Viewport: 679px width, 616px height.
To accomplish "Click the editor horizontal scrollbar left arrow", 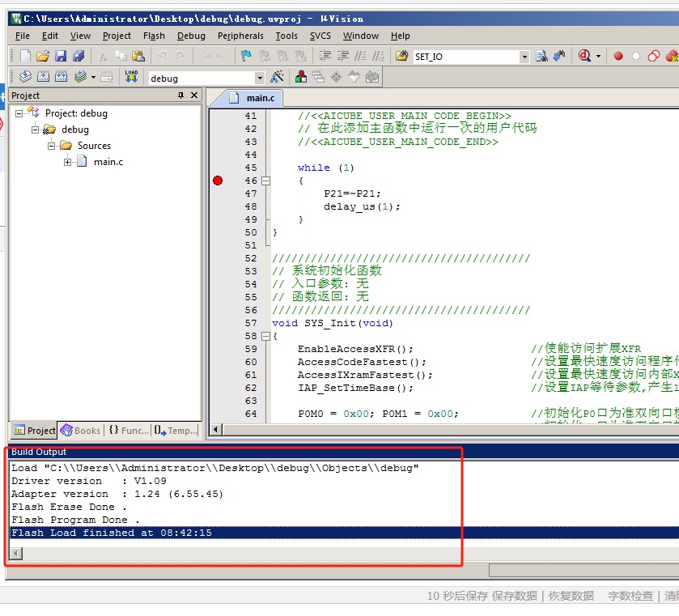I will point(215,429).
